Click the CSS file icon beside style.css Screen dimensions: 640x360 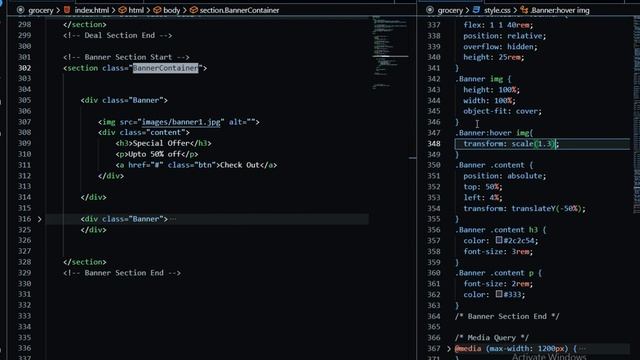(x=476, y=10)
